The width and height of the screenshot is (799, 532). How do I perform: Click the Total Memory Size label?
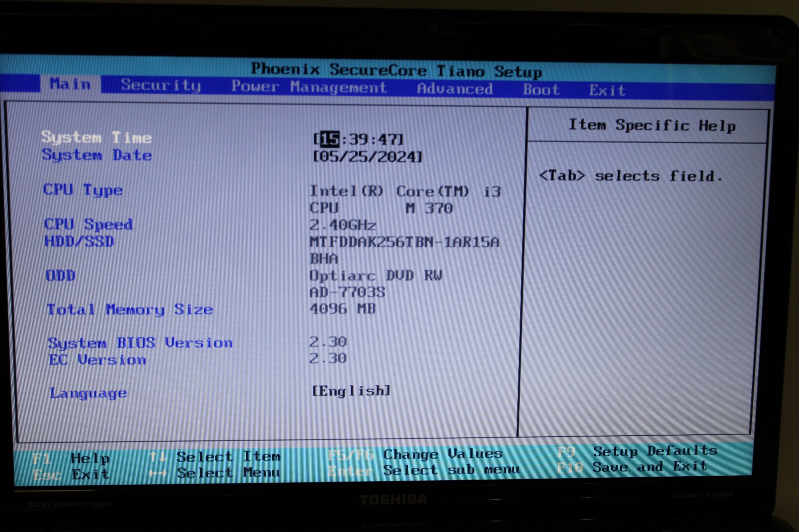tap(130, 309)
